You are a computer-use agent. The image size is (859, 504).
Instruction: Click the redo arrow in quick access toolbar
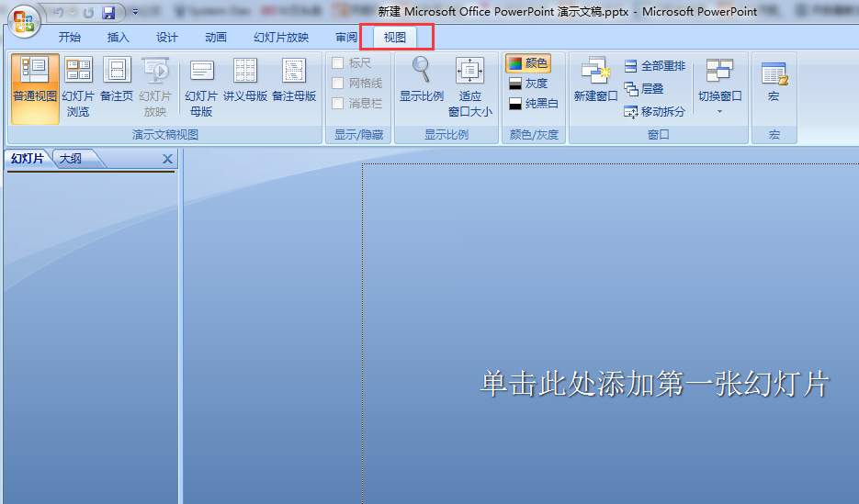click(88, 12)
